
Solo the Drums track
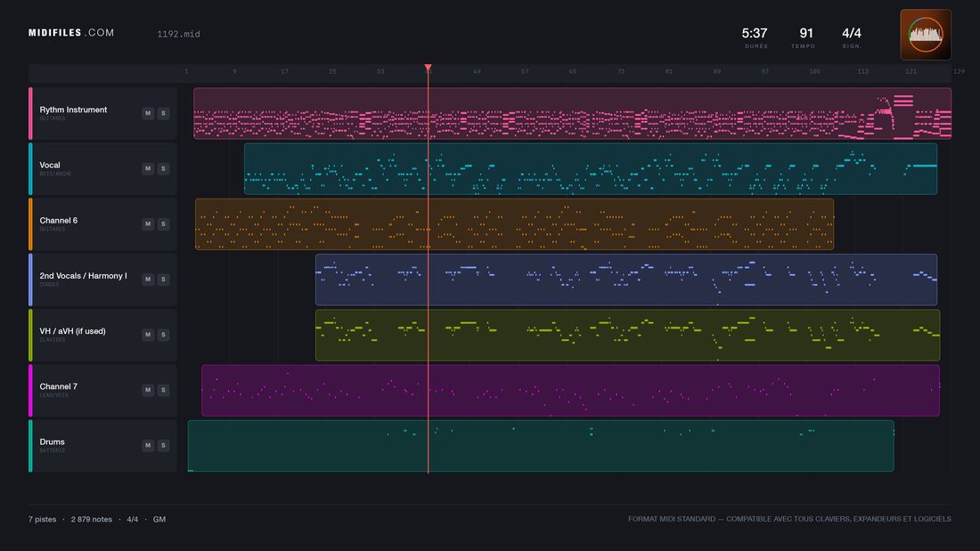(x=163, y=445)
